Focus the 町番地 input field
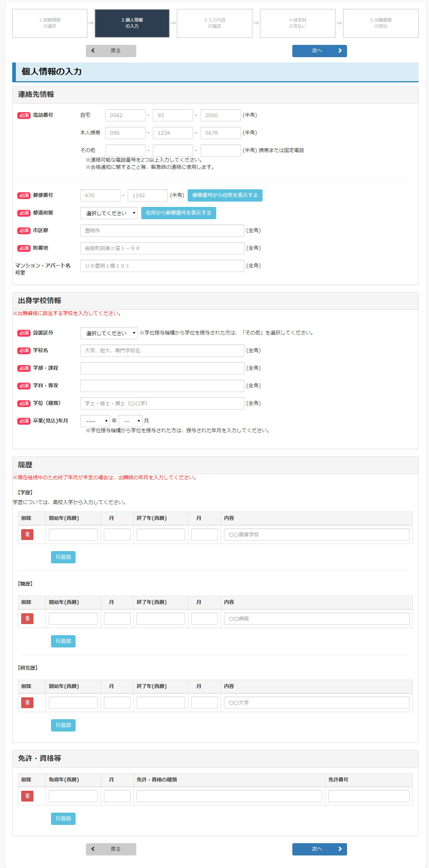 (x=162, y=248)
